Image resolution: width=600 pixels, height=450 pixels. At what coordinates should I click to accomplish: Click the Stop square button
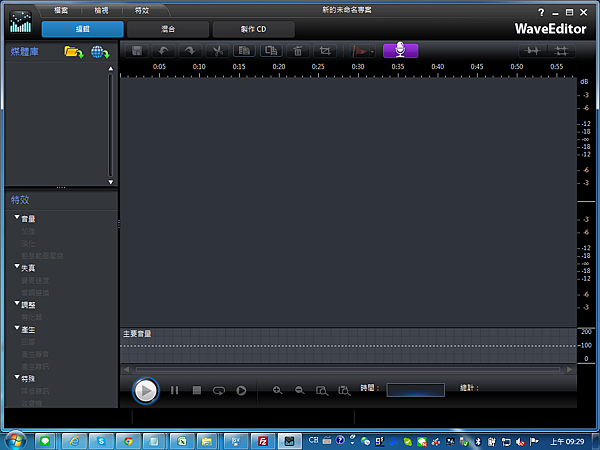pyautogui.click(x=197, y=390)
